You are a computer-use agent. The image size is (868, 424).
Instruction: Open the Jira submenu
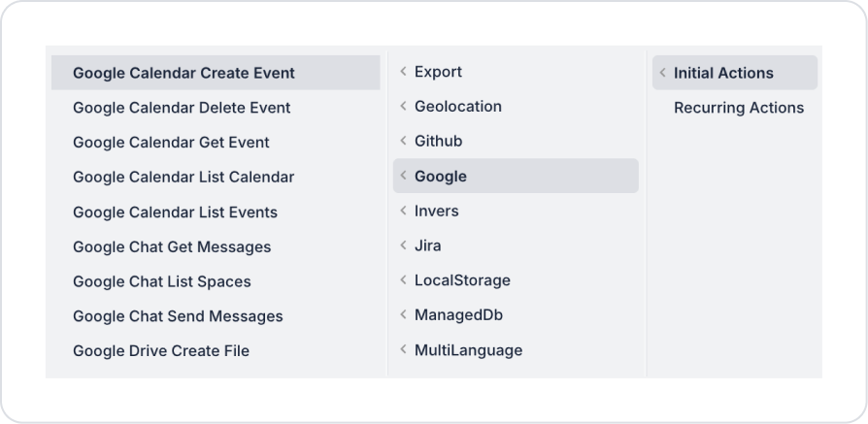point(516,245)
